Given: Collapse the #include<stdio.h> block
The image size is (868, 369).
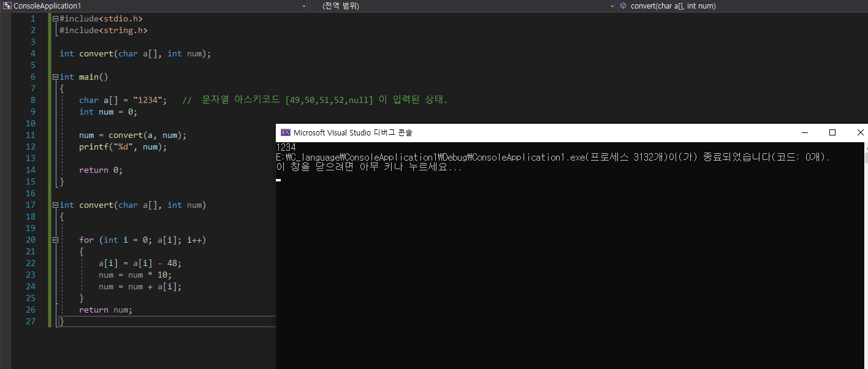Looking at the screenshot, I should pyautogui.click(x=55, y=18).
